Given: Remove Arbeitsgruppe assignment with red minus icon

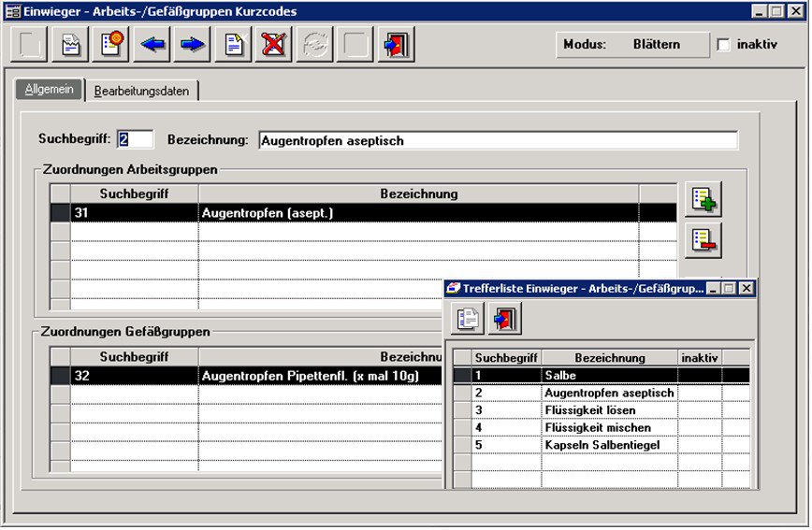Looking at the screenshot, I should pos(702,240).
